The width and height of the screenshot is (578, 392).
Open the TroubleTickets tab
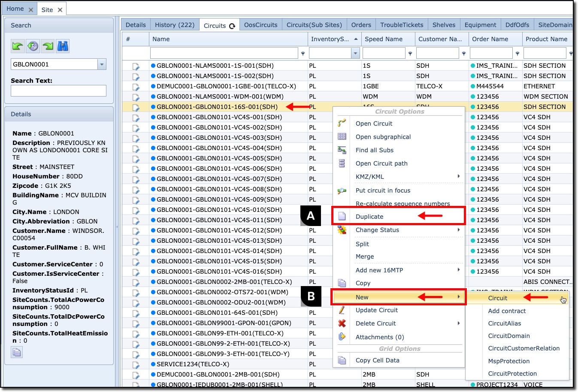402,25
